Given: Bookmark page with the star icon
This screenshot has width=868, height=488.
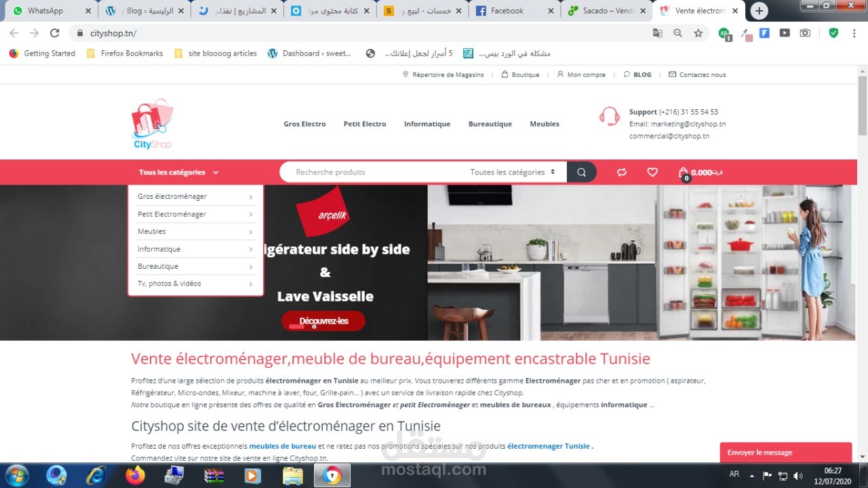Looking at the screenshot, I should tap(698, 33).
